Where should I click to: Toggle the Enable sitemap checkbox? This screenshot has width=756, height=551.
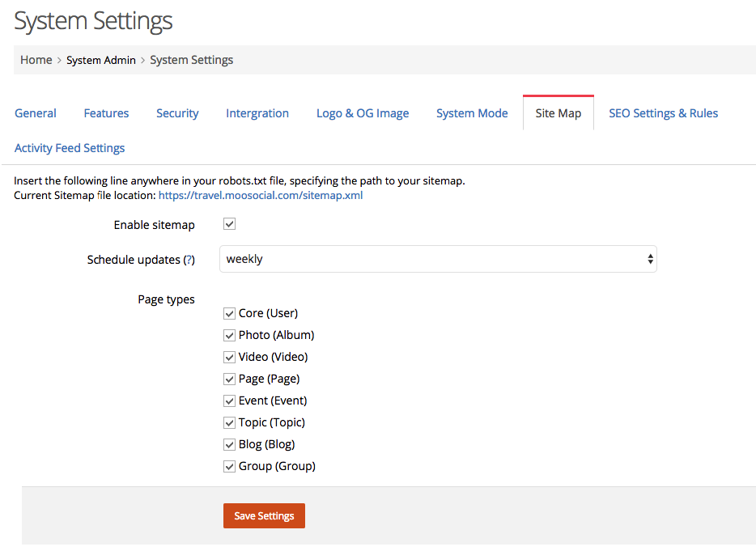pos(230,224)
